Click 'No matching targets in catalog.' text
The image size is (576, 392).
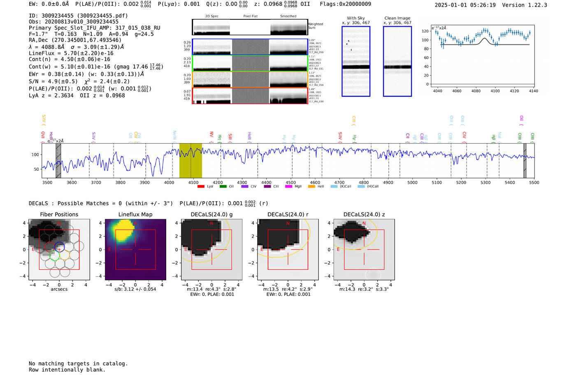click(78, 364)
